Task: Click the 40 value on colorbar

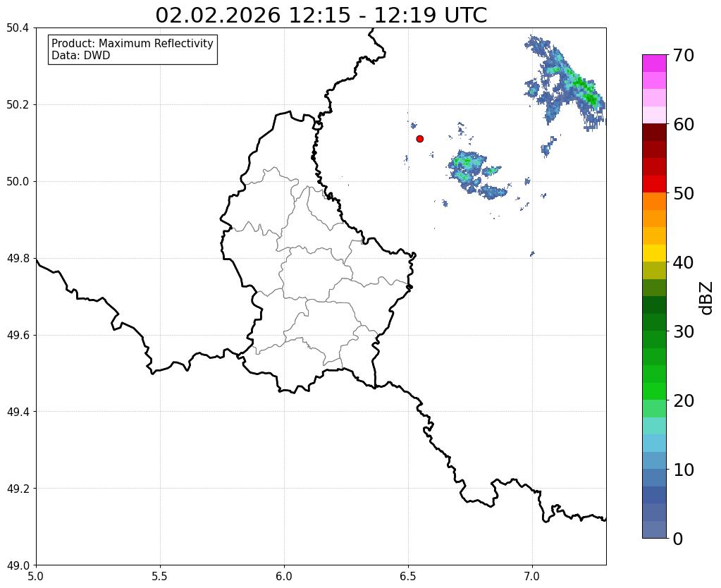Action: (x=684, y=262)
